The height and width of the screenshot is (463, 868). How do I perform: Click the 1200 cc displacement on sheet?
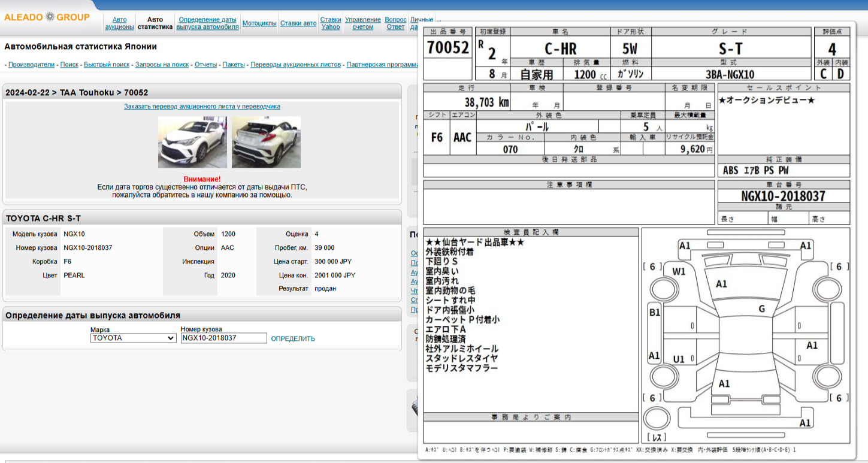click(x=590, y=74)
